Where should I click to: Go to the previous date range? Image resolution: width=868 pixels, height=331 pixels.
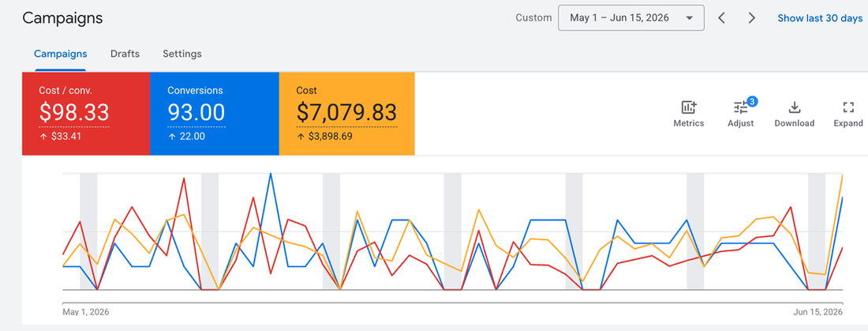[721, 17]
